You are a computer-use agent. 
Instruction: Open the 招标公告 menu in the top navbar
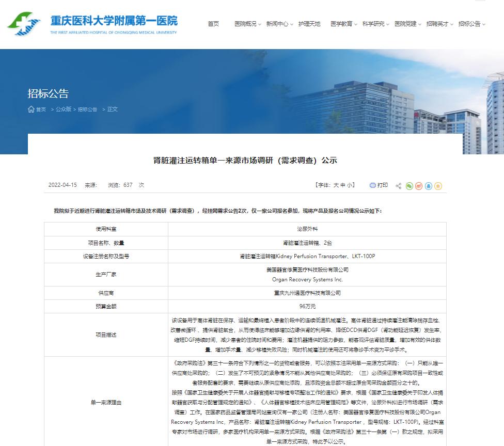pyautogui.click(x=469, y=24)
